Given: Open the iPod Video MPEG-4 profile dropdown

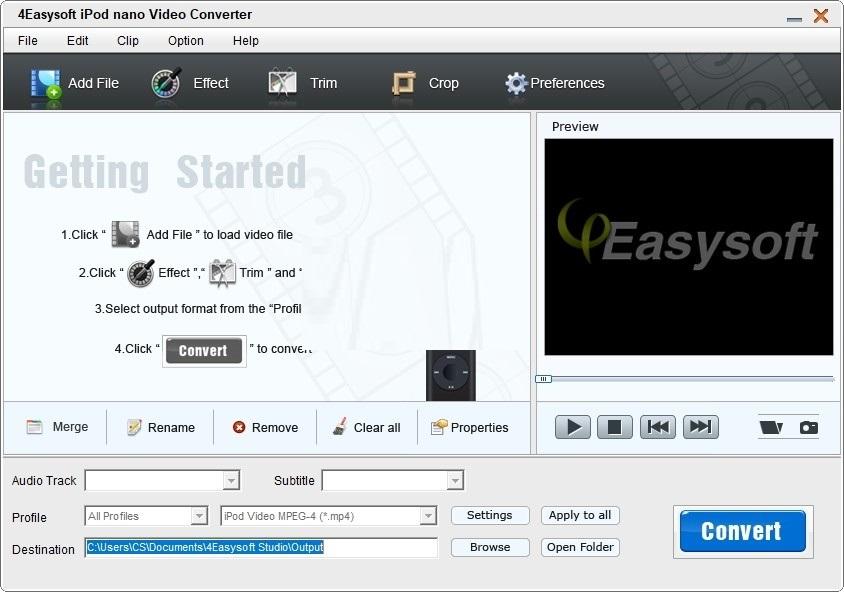Looking at the screenshot, I should click(428, 516).
